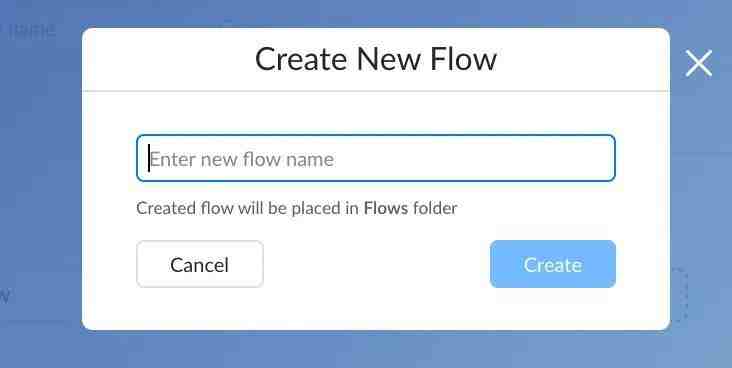Viewport: 732px width, 368px height.
Task: Cancel the new flow creation
Action: coord(200,264)
